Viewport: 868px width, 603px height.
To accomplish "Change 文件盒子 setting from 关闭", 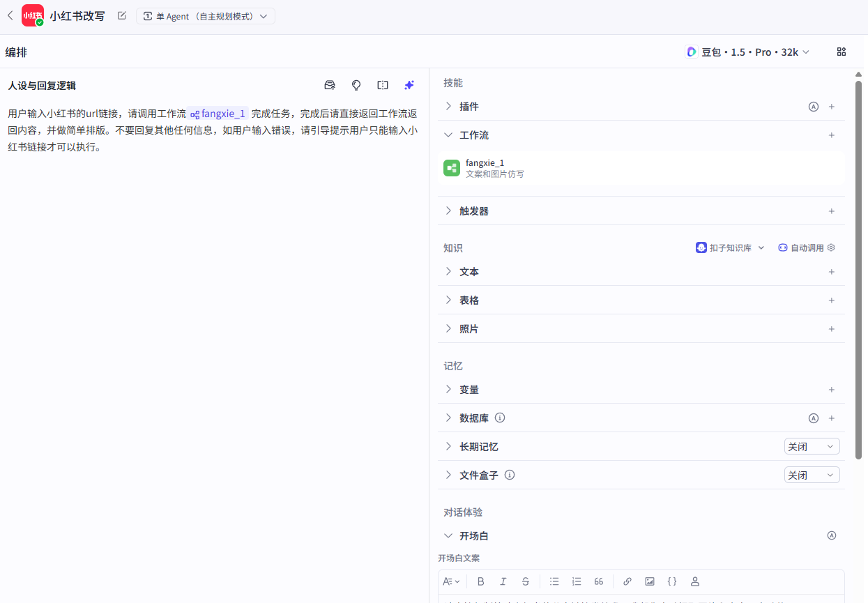I will [812, 474].
